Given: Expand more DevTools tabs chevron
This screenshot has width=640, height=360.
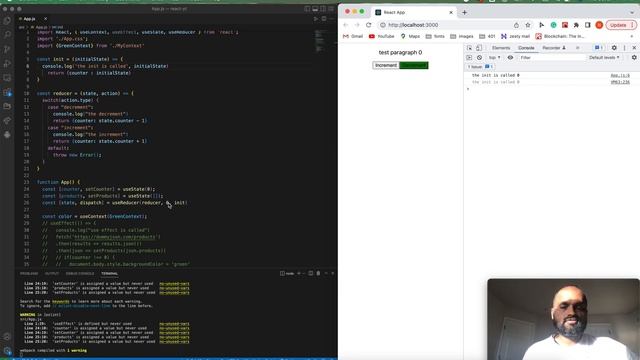Looking at the screenshot, I should click(577, 48).
